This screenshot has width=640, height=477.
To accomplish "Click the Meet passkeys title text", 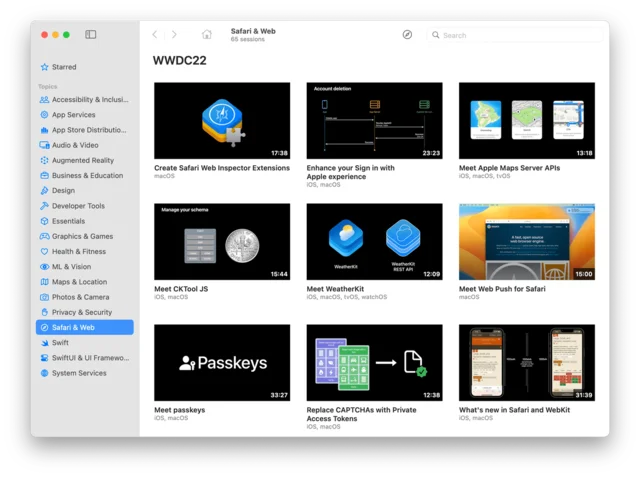I will 180,410.
